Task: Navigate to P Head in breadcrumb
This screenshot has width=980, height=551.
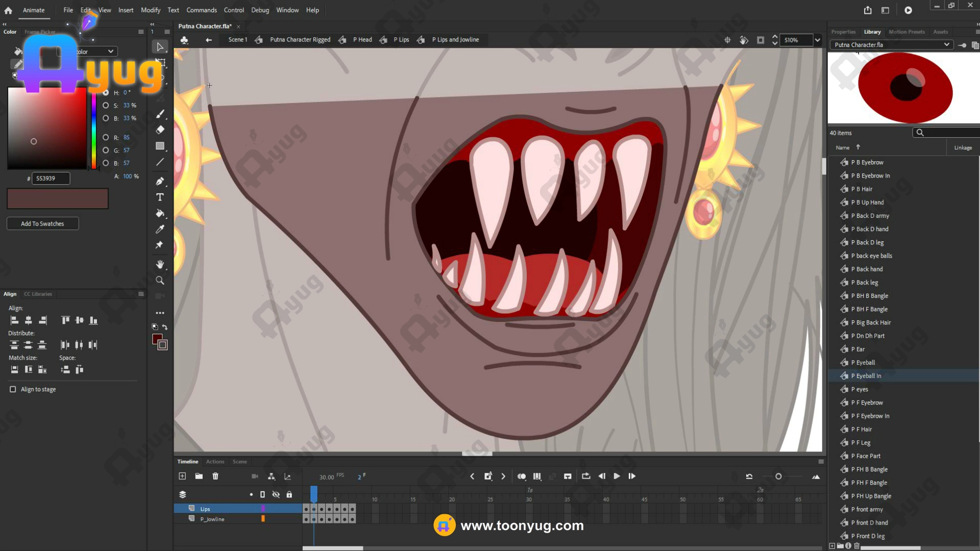Action: click(x=362, y=40)
